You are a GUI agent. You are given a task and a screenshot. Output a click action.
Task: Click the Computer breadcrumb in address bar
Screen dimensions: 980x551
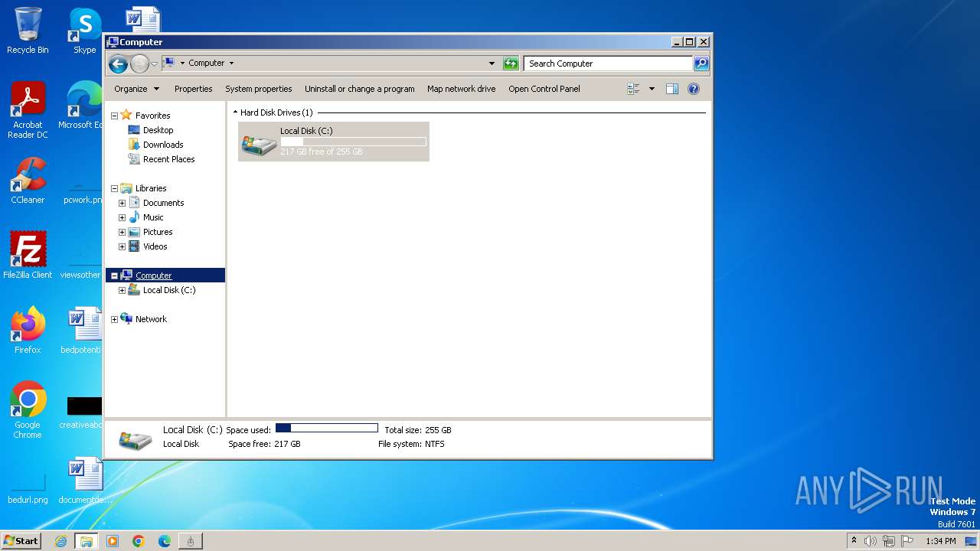(207, 64)
